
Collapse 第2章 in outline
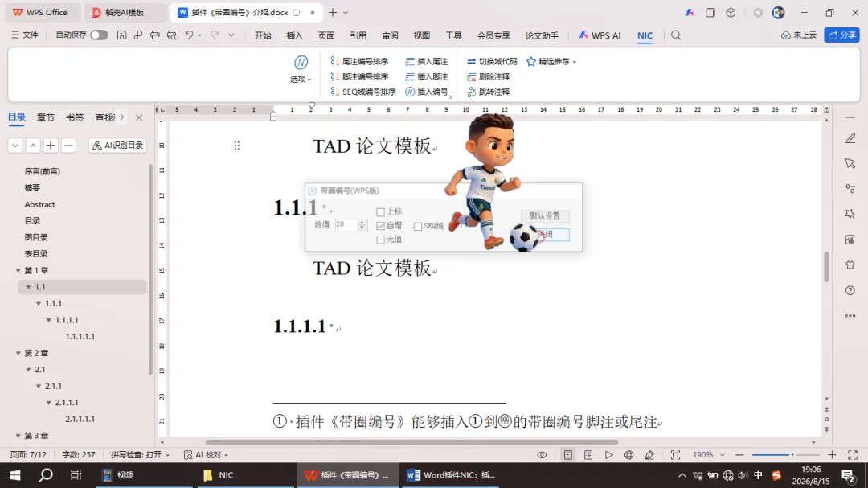click(x=18, y=353)
